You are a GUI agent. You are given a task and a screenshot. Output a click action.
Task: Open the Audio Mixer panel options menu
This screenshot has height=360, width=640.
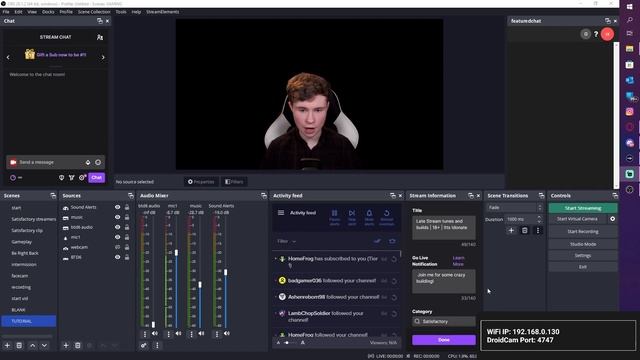[x=157, y=345]
